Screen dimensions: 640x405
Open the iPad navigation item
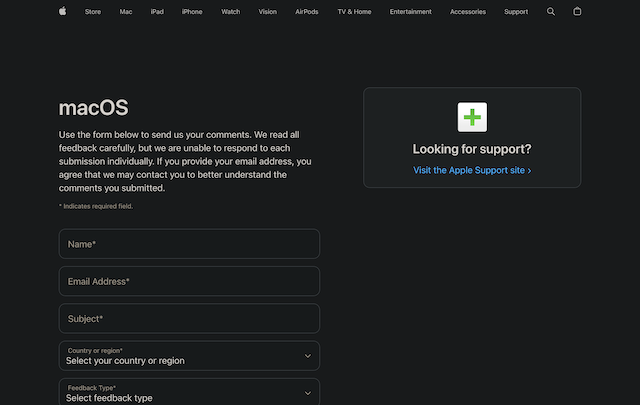point(157,12)
